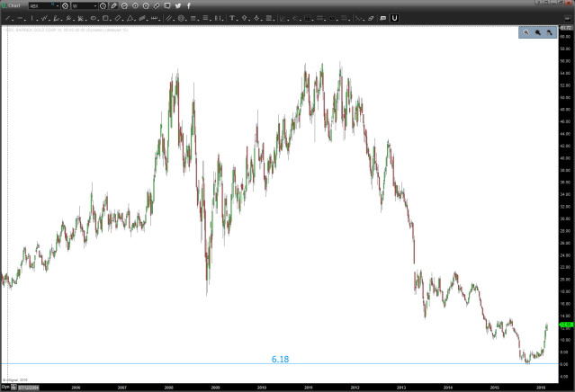Toggle the chart link chain icon

coord(157,6)
